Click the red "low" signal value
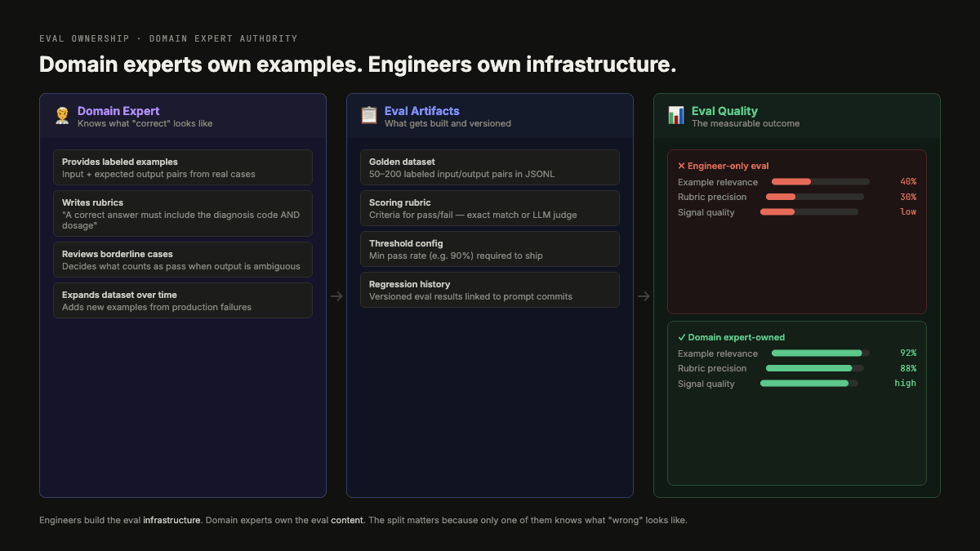 pyautogui.click(x=908, y=212)
